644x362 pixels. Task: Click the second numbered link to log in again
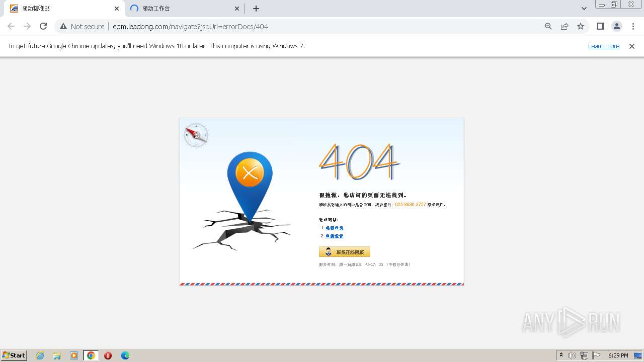[x=335, y=236]
